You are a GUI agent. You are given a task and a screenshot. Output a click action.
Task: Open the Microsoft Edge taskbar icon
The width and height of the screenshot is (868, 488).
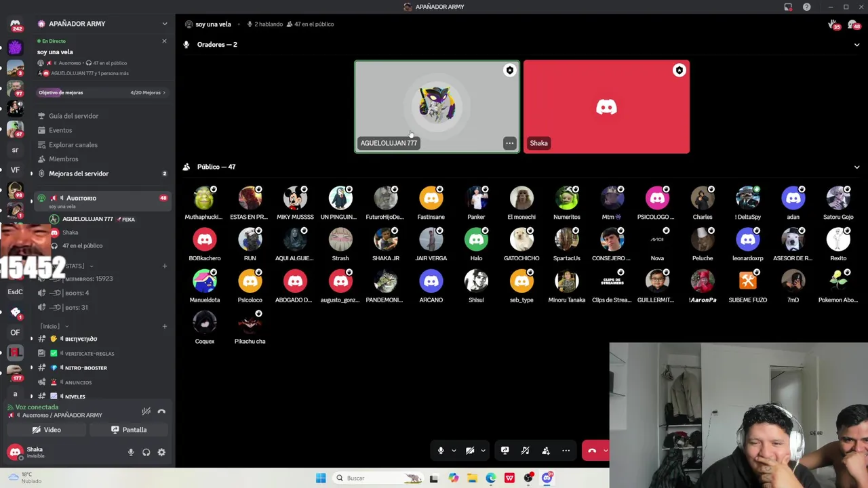tap(491, 479)
